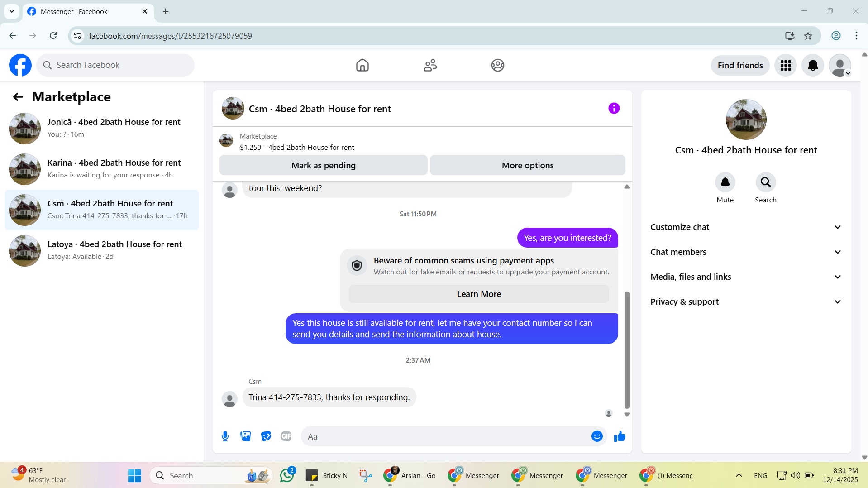Search in conversation magnifier icon
Screen dimensions: 868x488
point(765,182)
